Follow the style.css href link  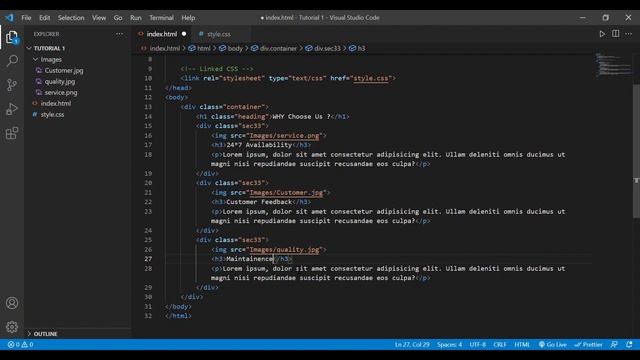pos(371,78)
